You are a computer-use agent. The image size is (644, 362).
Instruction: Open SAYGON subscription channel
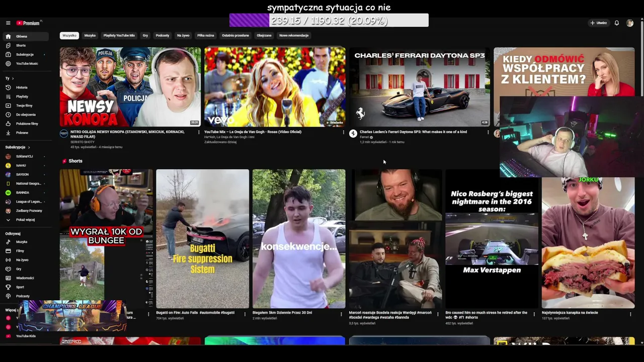coord(25,174)
